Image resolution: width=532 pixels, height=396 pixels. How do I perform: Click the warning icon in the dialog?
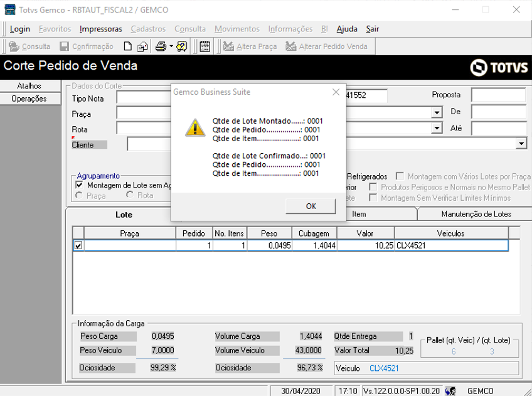coord(195,127)
